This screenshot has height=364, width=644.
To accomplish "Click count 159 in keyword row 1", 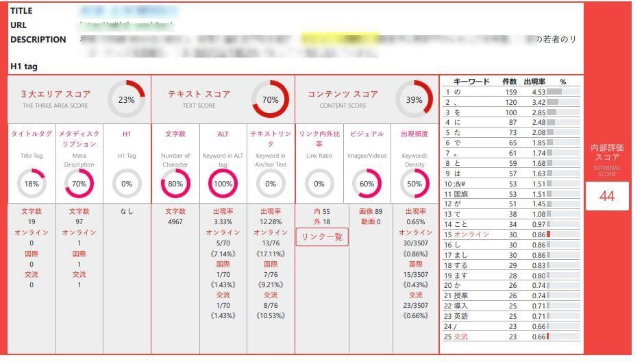I will [511, 92].
